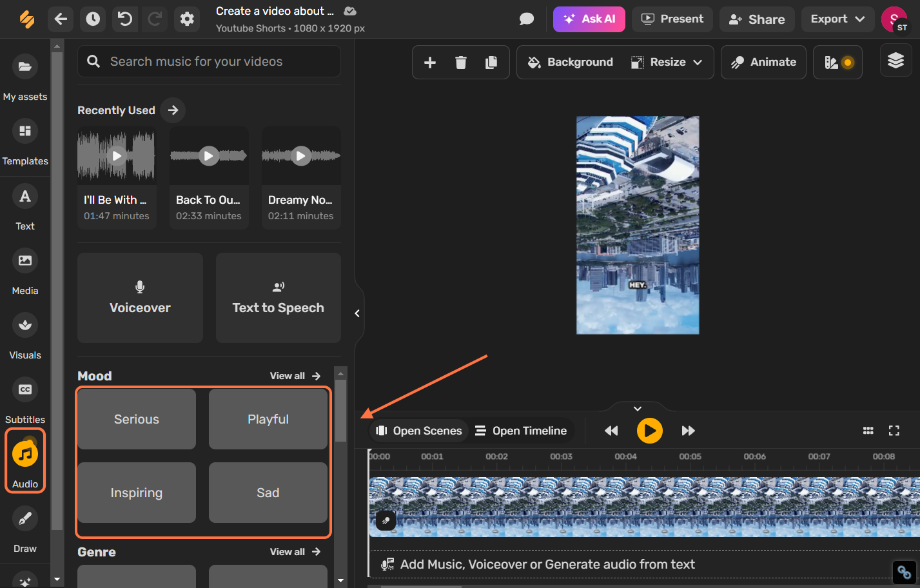The image size is (920, 588).
Task: Share the project
Action: click(757, 19)
